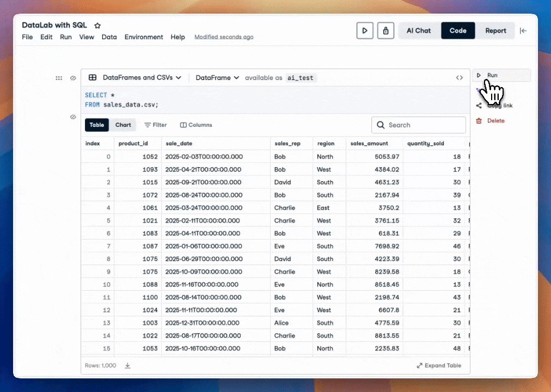Click the East region cell
The image size is (551, 392).
(329, 208)
